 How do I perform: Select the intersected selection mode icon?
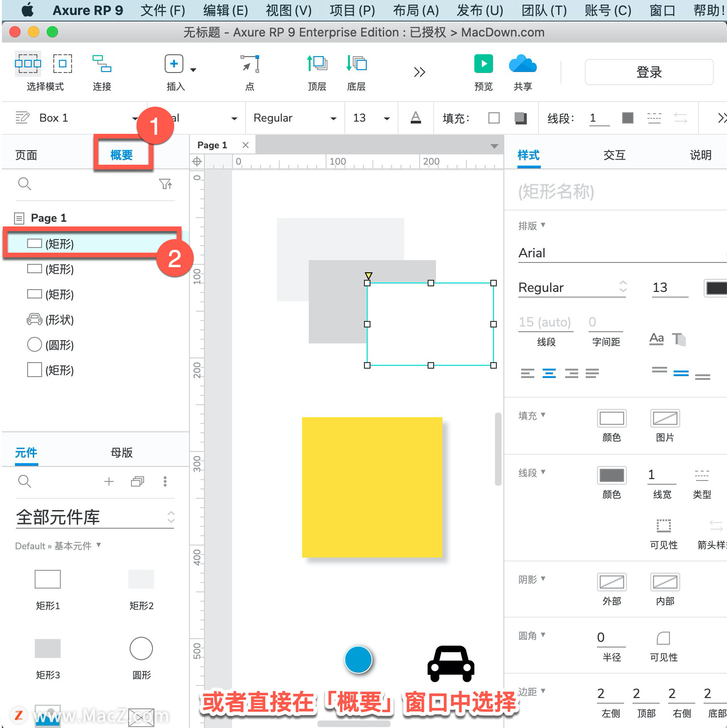28,63
